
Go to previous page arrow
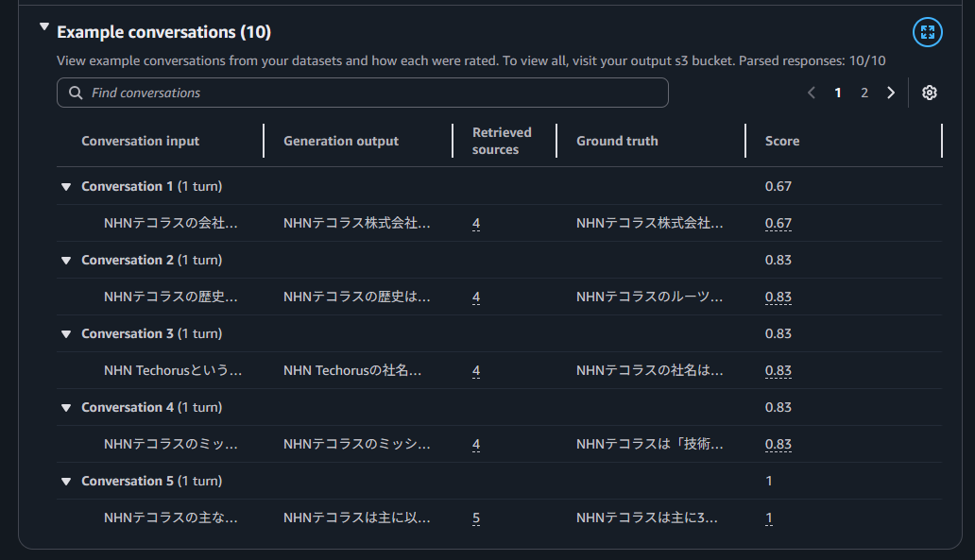[x=812, y=93]
